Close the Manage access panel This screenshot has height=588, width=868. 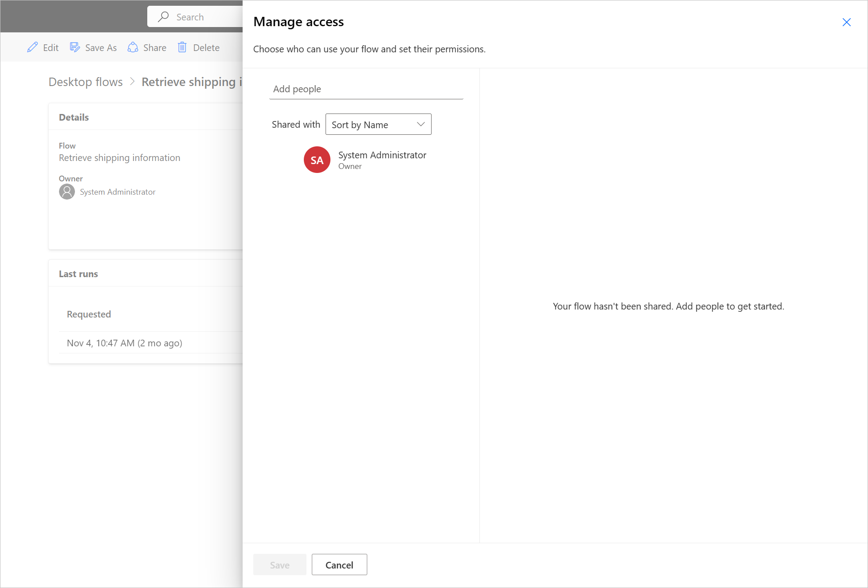pyautogui.click(x=847, y=22)
